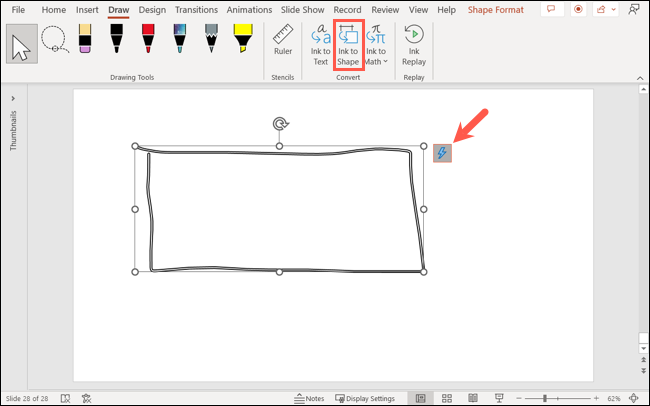Click the top-left resize handle of drawing
This screenshot has width=650, height=406.
135,146
